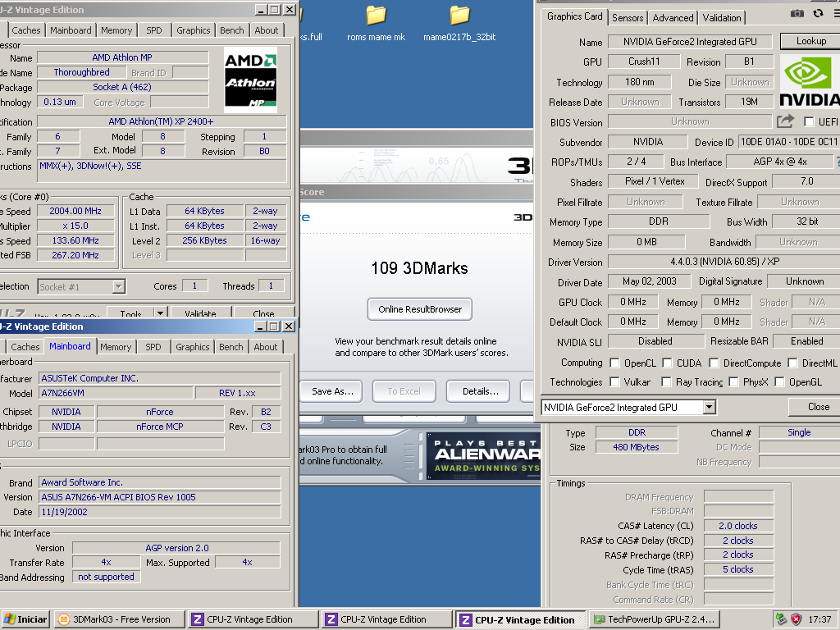Click the To Excel button in 3DMark
The image size is (840, 630).
pyautogui.click(x=404, y=391)
